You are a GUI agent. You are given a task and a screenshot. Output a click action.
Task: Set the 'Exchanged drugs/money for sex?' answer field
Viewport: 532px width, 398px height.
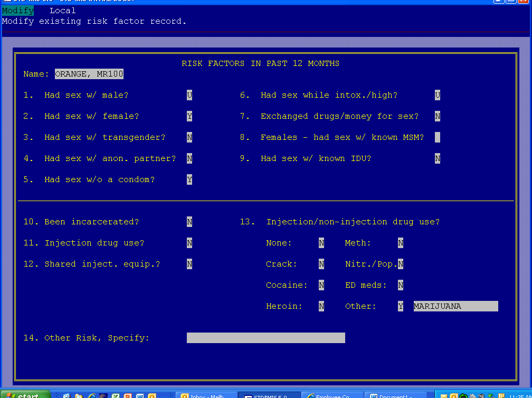point(438,116)
